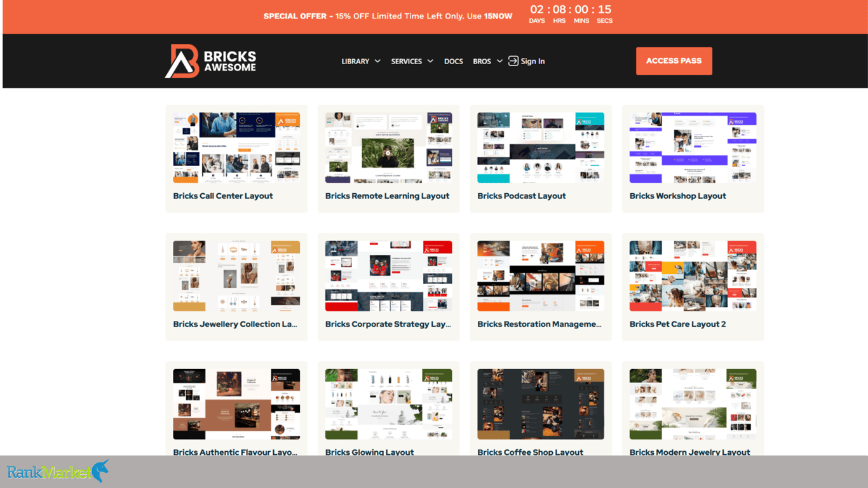
Task: Select the Restoration Management layout thumbnail
Action: click(x=541, y=276)
